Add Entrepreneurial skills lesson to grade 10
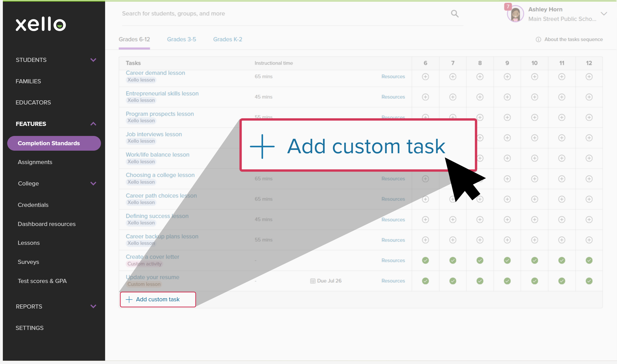Screen dimensions: 617x364 (x=535, y=97)
